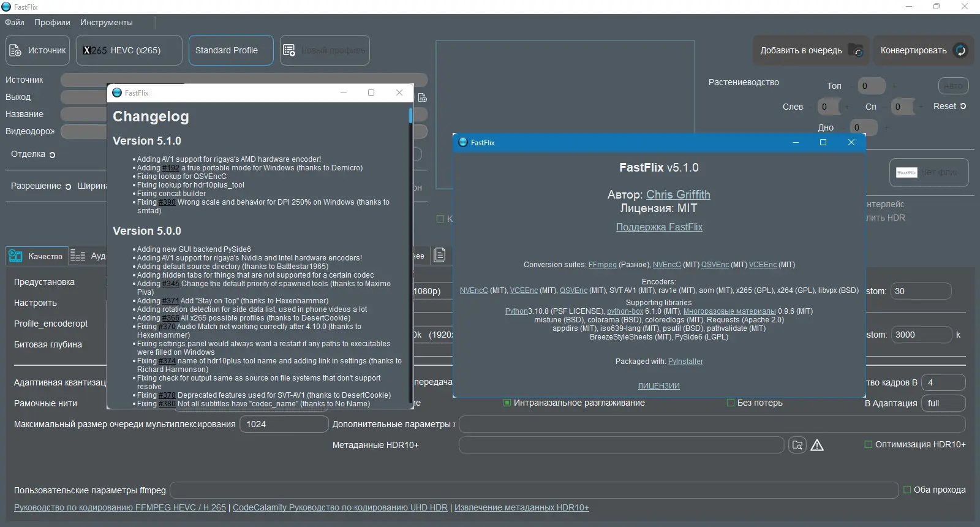Click the Добавить в очередь button
The height and width of the screenshot is (527, 980).
click(811, 50)
